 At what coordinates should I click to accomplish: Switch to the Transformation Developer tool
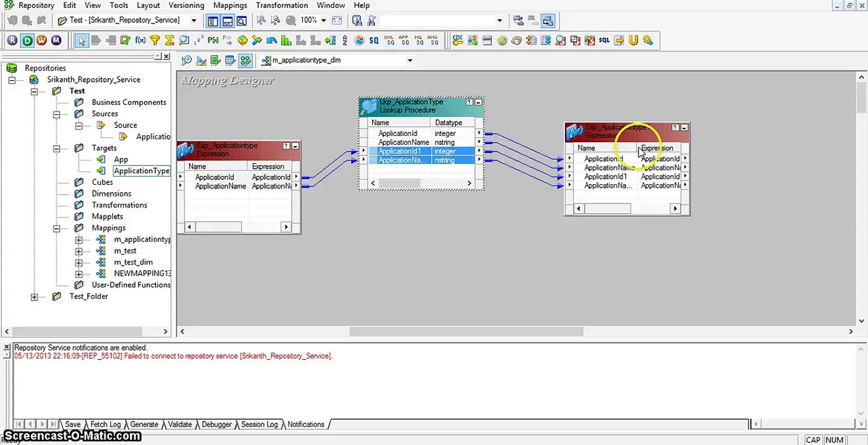click(216, 60)
